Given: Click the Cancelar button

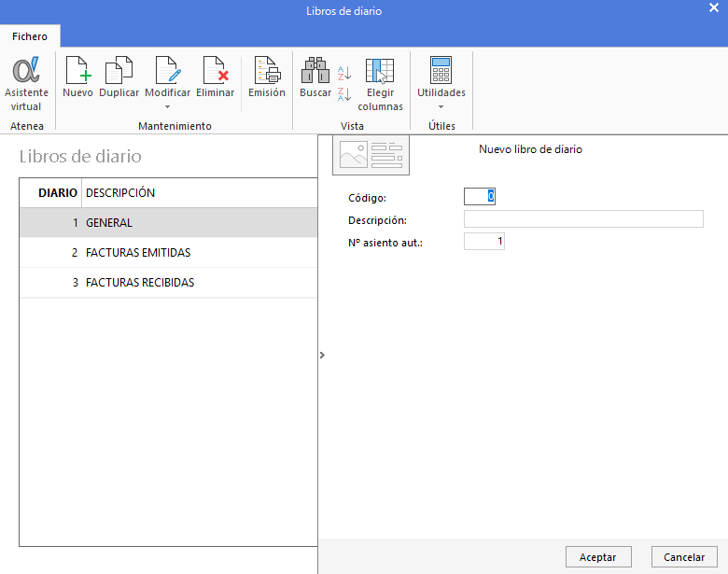Looking at the screenshot, I should click(684, 557).
